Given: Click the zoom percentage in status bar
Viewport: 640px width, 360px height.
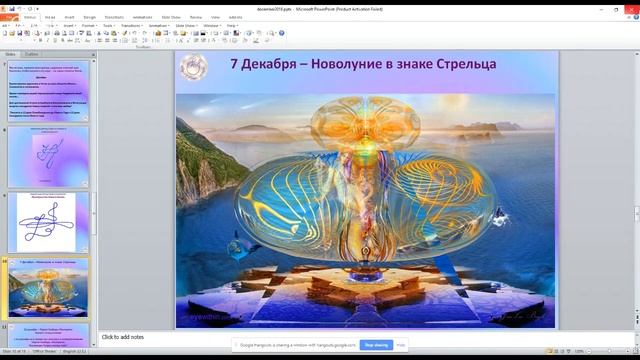Looking at the screenshot, I should pos(579,351).
